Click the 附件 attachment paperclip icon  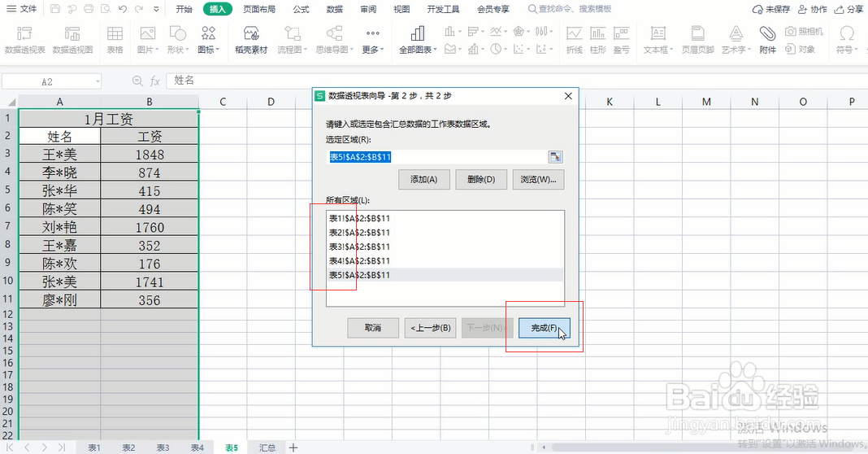pos(767,39)
